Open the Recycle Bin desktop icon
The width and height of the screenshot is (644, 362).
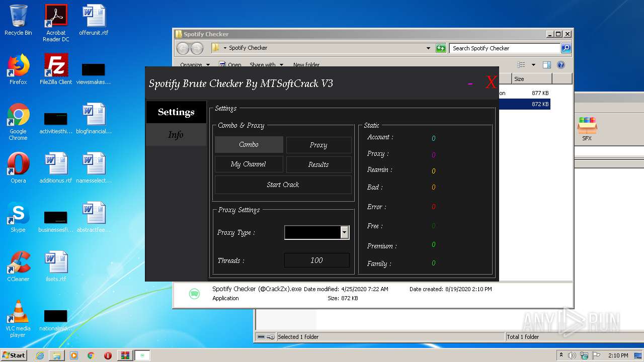pyautogui.click(x=18, y=20)
